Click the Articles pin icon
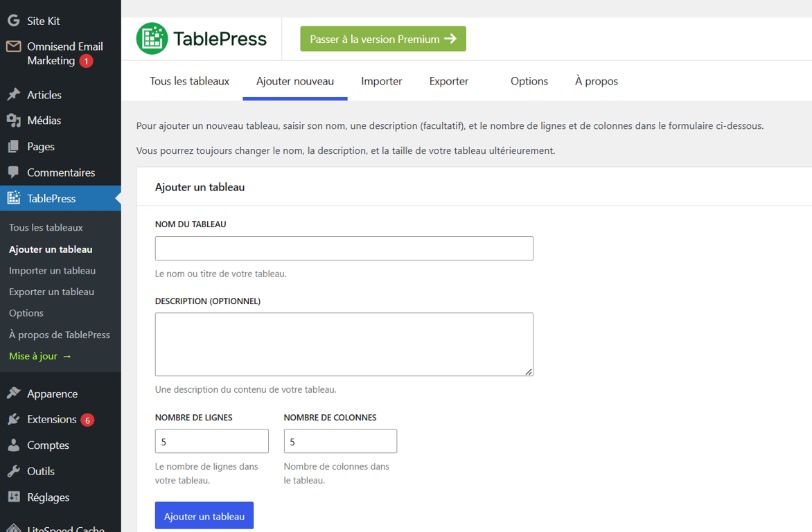Viewport: 812px width, 532px height. coord(13,94)
